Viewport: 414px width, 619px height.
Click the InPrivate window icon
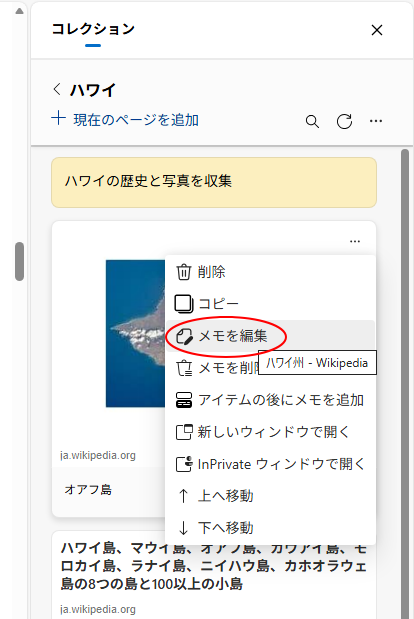[184, 464]
